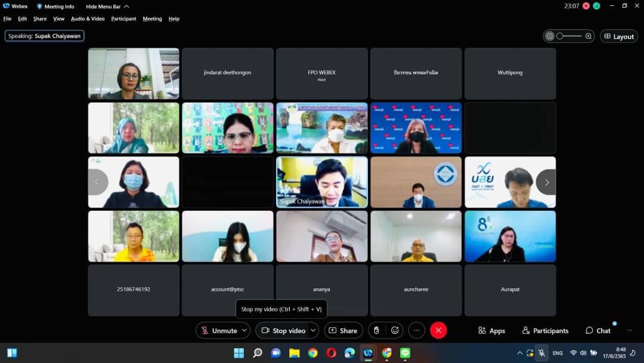
Task: Open LINE app from taskbar
Action: point(405,353)
